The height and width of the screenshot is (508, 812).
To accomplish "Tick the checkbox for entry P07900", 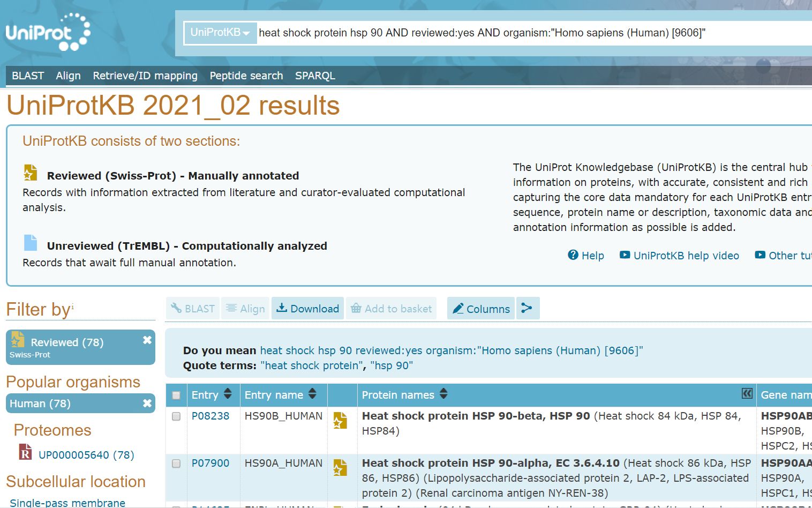I will point(176,464).
